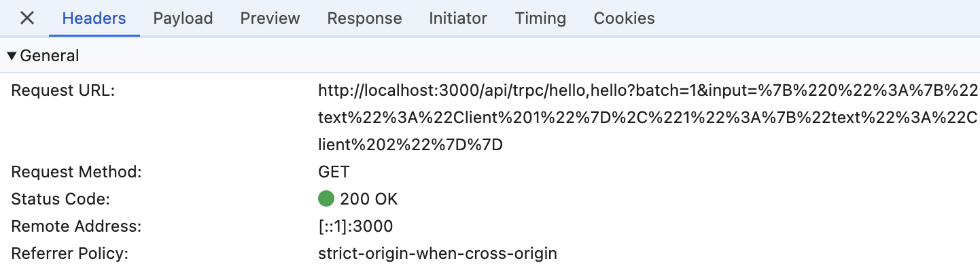The image size is (980, 280).
Task: Click the Referrer Policy label
Action: coord(70,253)
